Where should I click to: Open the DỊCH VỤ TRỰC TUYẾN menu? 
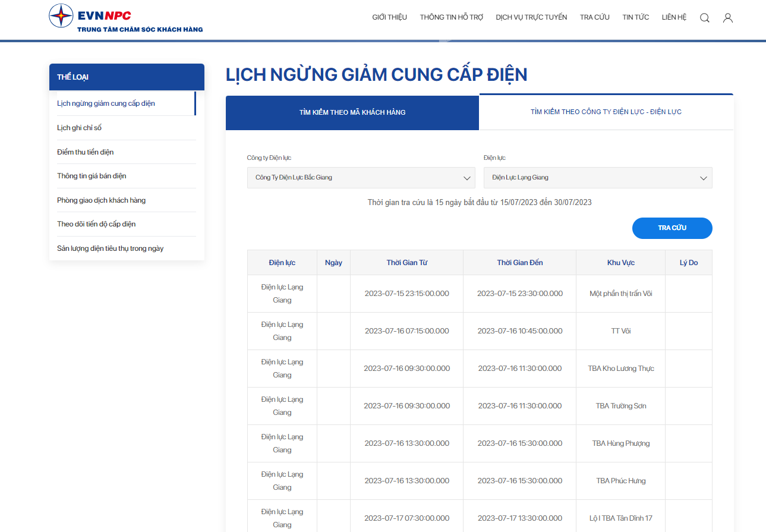click(x=531, y=17)
